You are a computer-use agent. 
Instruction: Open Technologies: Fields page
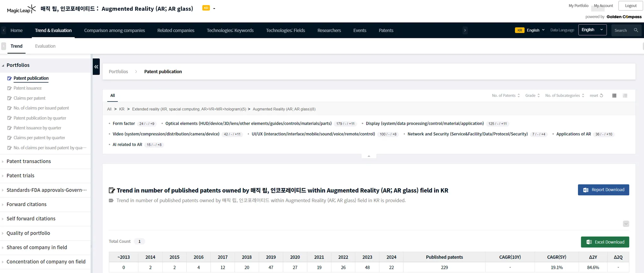point(286,30)
